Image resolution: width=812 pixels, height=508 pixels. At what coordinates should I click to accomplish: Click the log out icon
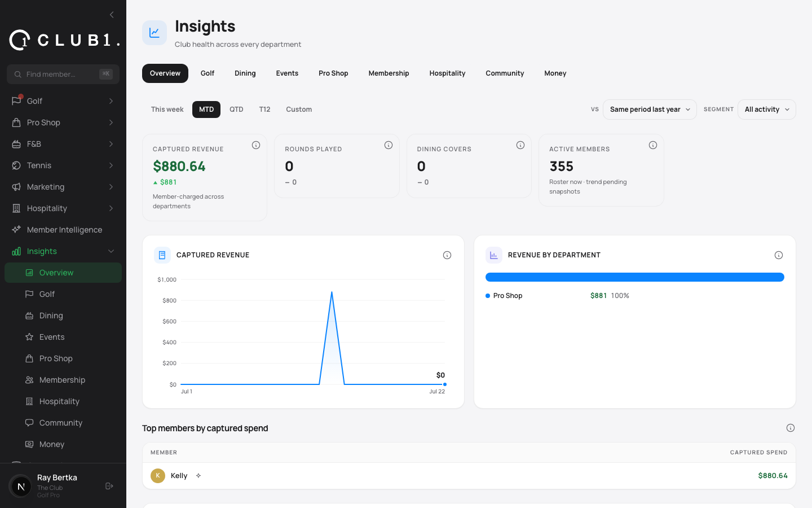coord(109,486)
